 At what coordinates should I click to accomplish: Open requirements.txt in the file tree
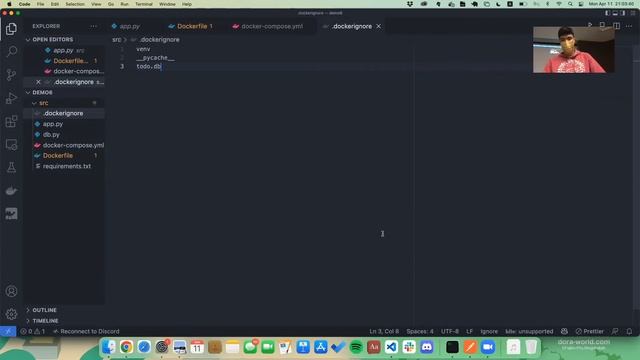(x=67, y=167)
